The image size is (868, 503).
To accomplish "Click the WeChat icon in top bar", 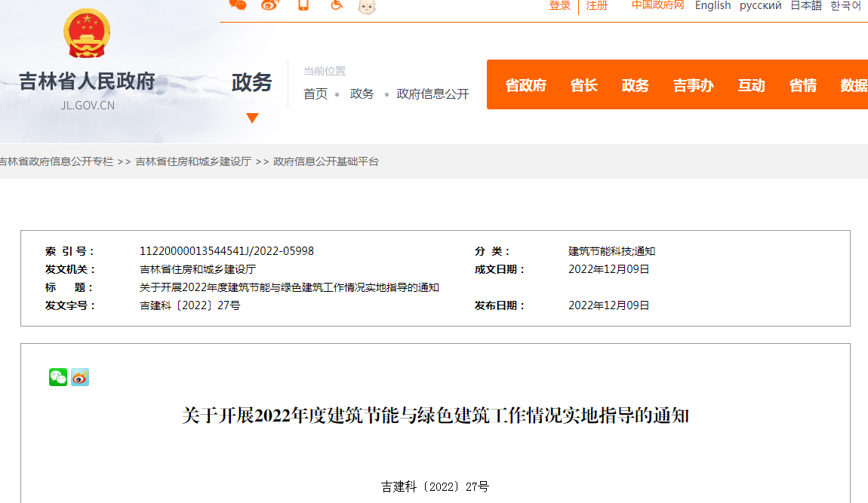I will coord(238,5).
